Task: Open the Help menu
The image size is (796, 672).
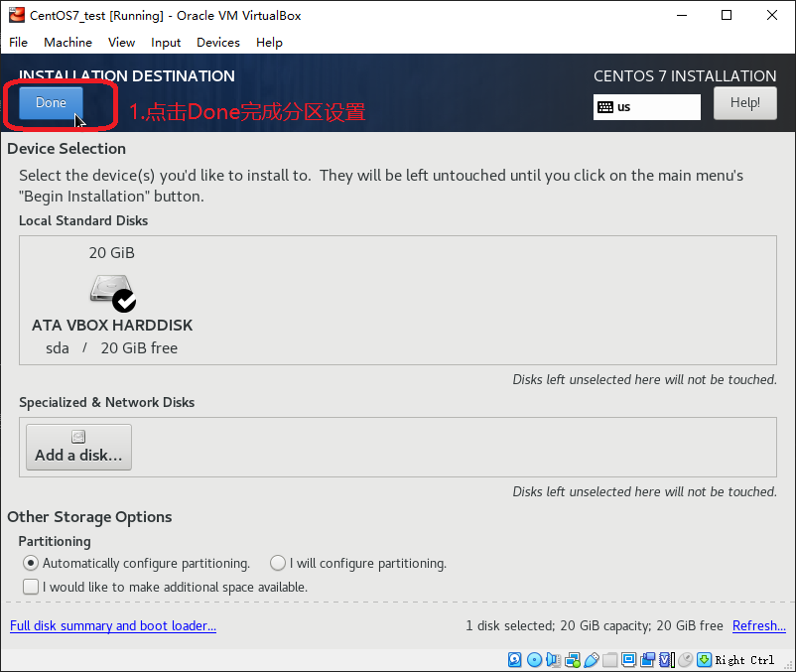Action: coord(269,42)
